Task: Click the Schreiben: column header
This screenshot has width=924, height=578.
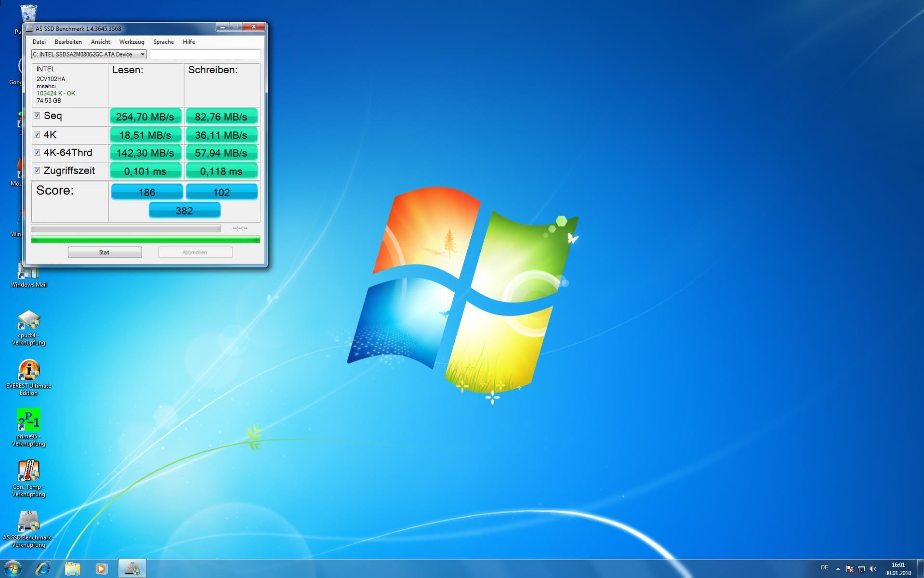Action: coord(213,70)
